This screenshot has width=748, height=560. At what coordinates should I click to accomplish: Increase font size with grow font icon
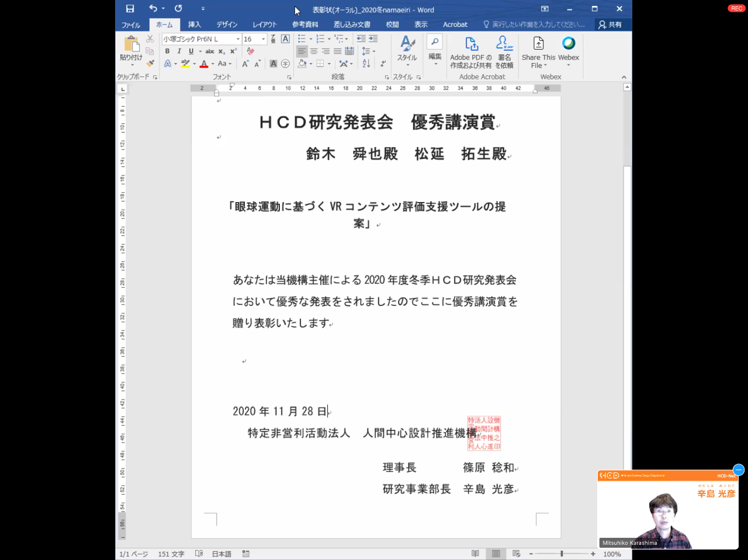click(x=245, y=64)
